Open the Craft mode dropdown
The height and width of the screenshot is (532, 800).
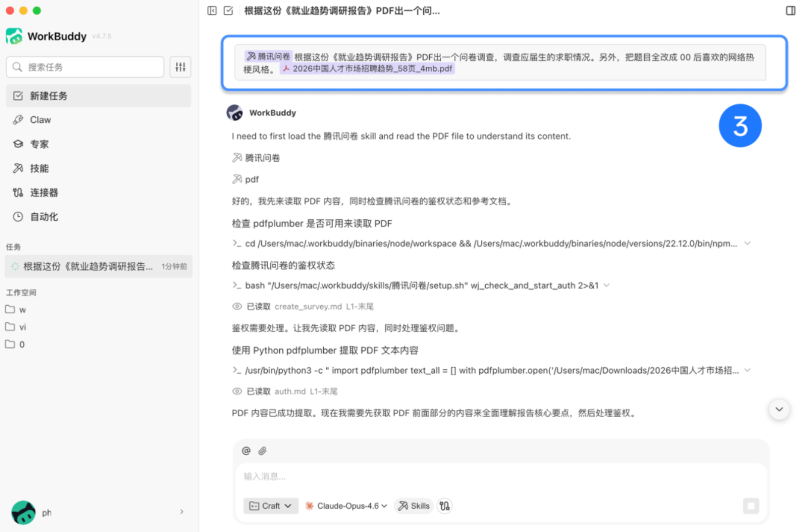point(270,506)
